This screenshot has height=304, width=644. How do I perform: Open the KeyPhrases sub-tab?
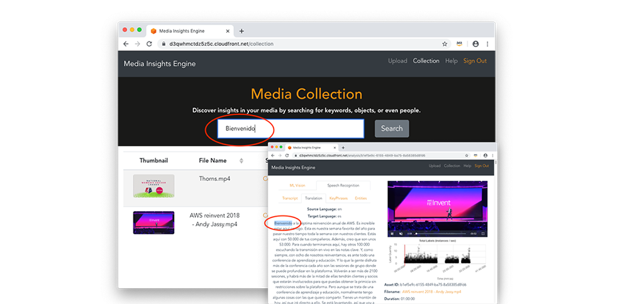coord(338,198)
